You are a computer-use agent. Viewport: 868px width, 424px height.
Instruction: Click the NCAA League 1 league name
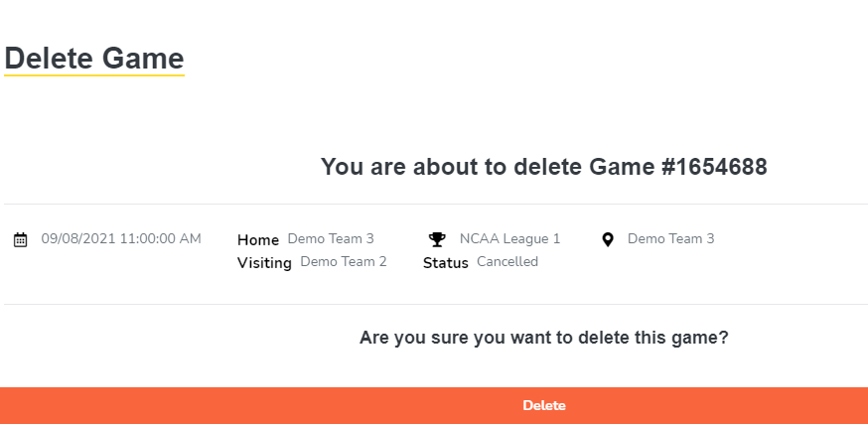(509, 238)
